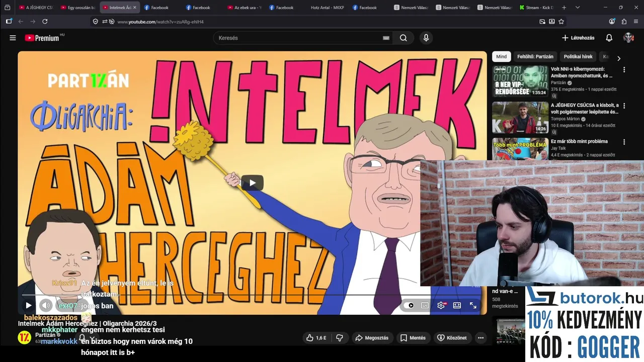Switch to 'Egy oroszlán' browser tab
Image resolution: width=644 pixels, height=362 pixels.
click(x=77, y=8)
